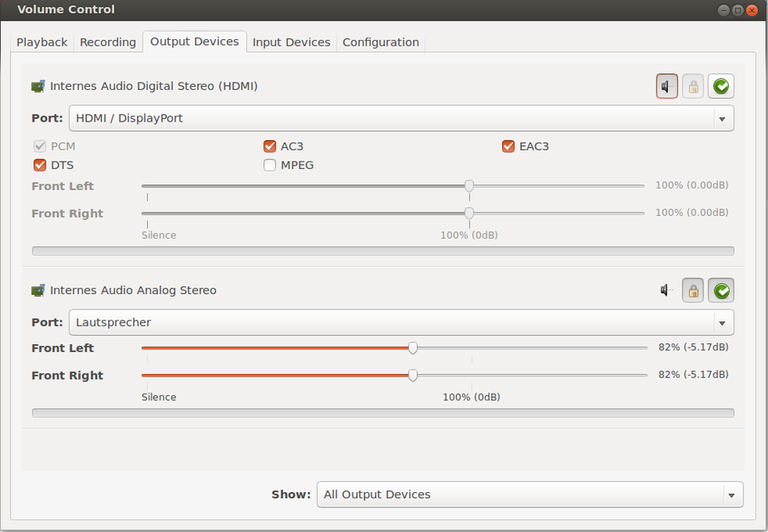Viewport: 768px width, 532px height.
Task: Mute the Analog Stereo output
Action: 667,291
